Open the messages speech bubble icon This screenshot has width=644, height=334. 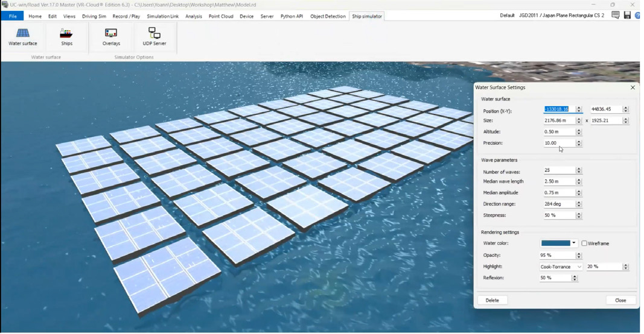click(615, 16)
